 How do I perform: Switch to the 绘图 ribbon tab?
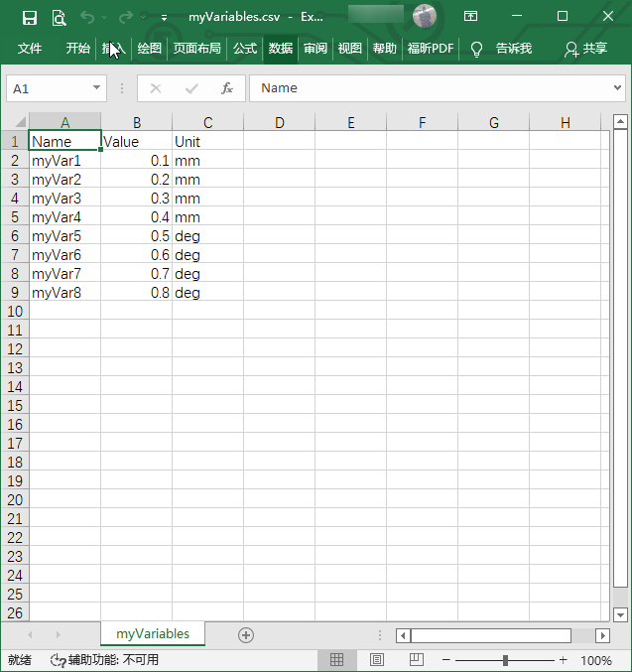point(149,48)
